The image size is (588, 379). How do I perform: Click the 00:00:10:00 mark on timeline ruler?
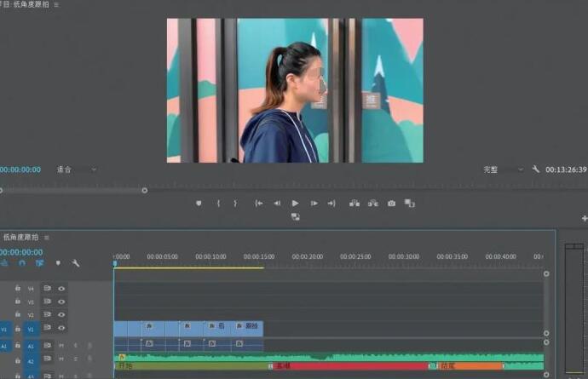210,256
